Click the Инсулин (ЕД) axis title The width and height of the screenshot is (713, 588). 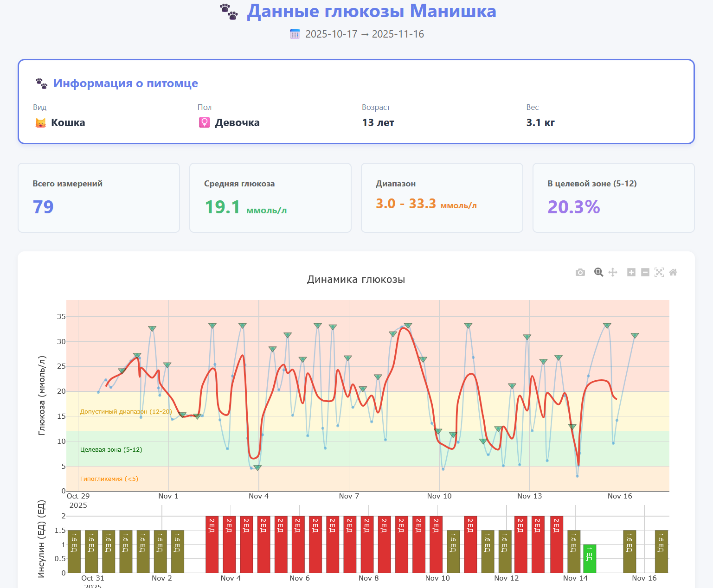point(42,539)
